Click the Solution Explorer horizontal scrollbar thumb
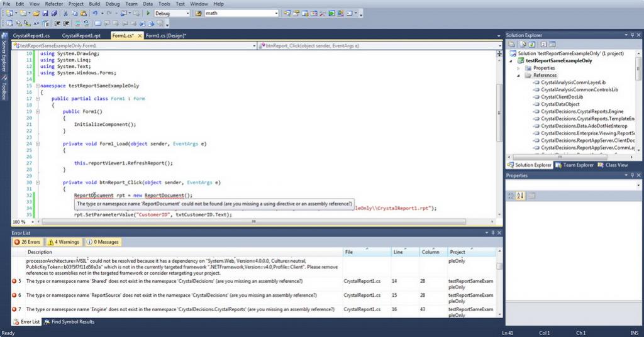Screen dimensions: 644x337 point(560,157)
